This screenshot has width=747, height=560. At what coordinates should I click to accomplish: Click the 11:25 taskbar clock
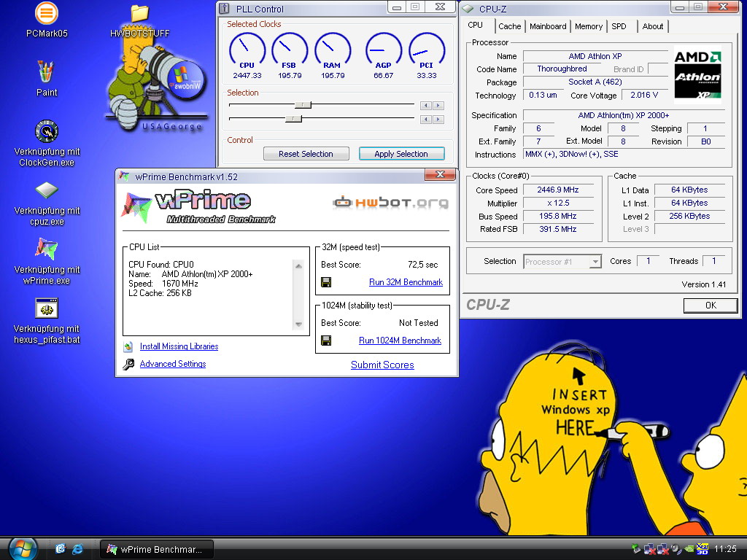pos(724,549)
